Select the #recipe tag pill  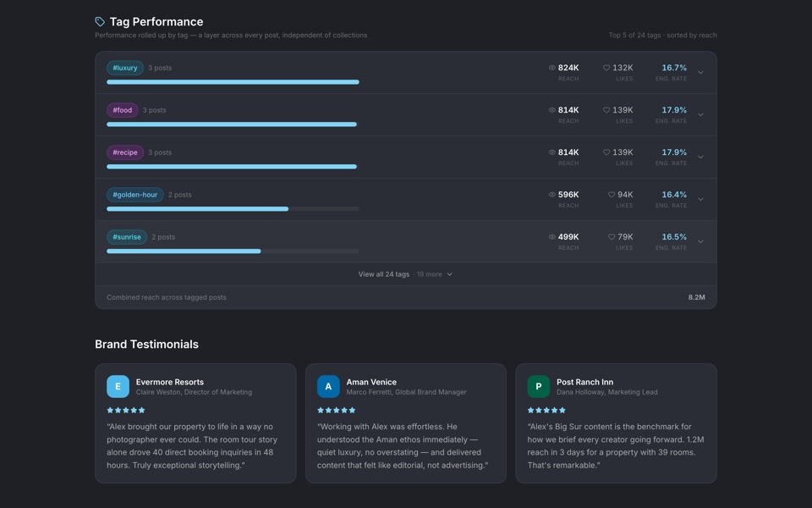click(125, 152)
